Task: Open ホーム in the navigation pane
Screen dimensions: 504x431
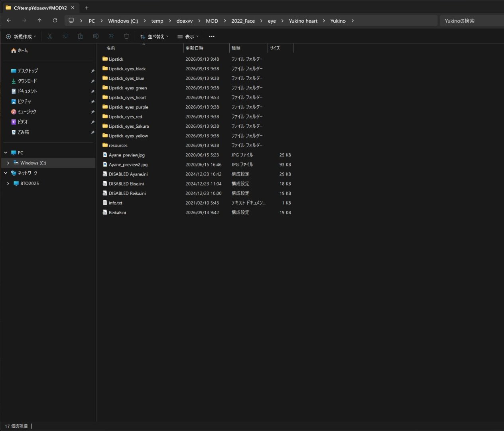Action: pos(20,51)
